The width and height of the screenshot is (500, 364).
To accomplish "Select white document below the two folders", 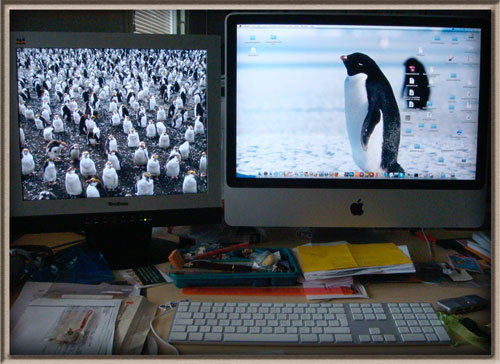I will point(253,51).
